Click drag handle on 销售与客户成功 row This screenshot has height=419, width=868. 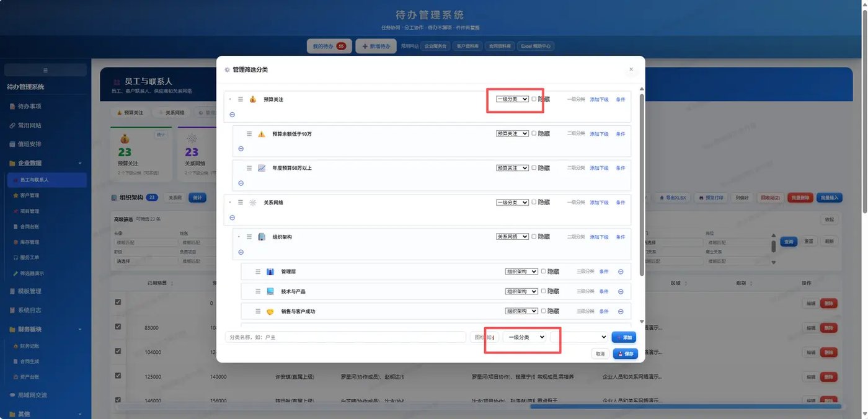click(258, 311)
